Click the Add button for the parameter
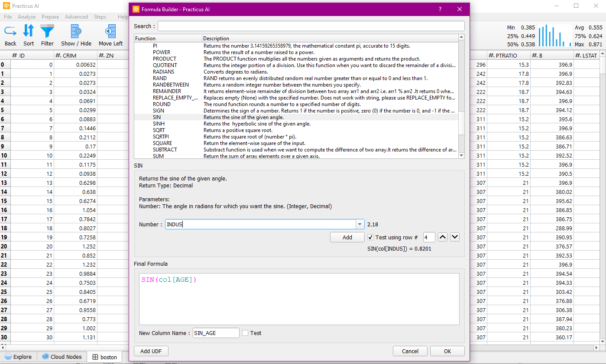The width and height of the screenshot is (606, 364). pyautogui.click(x=347, y=237)
